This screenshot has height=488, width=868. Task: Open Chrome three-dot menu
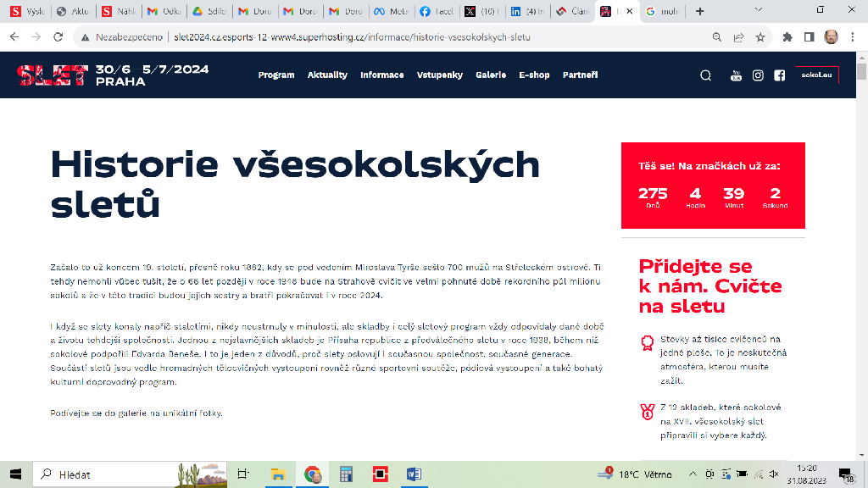click(x=853, y=37)
